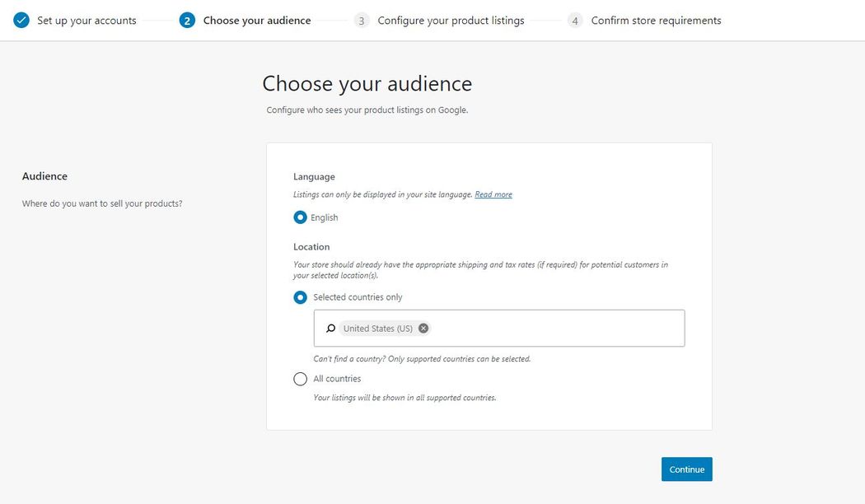This screenshot has width=865, height=504.
Task: Click empty area of country search field
Action: click(560, 329)
